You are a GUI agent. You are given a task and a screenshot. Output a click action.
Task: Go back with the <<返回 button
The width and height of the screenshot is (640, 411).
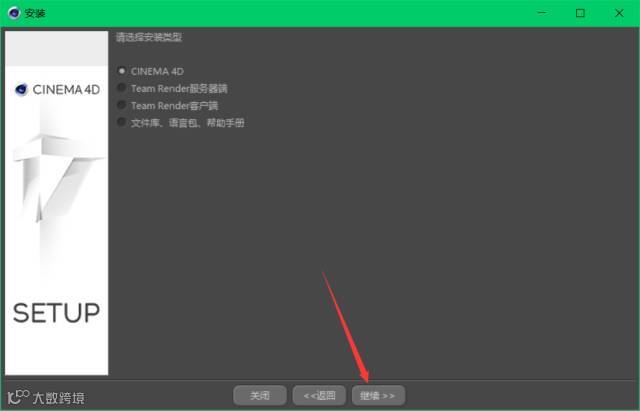(x=319, y=395)
